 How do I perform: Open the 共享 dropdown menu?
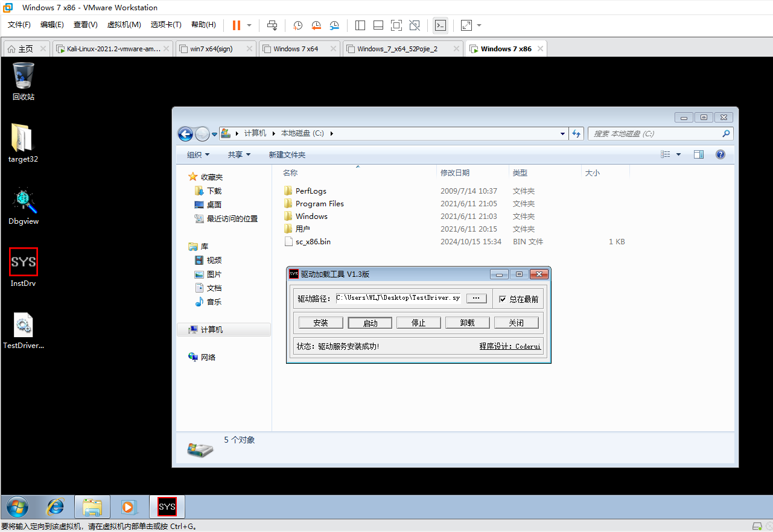[x=239, y=154]
